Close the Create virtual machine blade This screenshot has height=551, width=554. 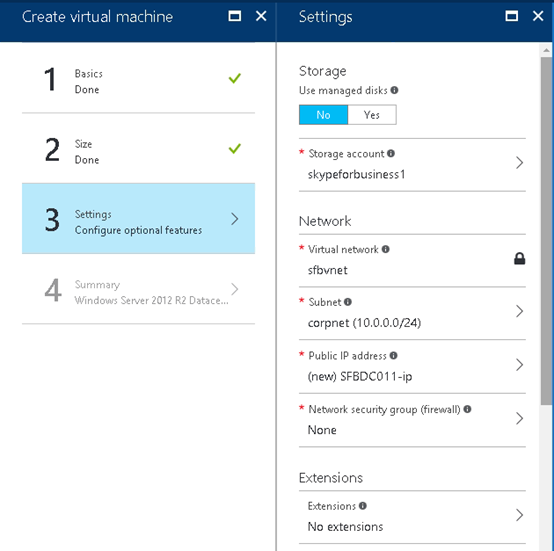click(x=261, y=16)
